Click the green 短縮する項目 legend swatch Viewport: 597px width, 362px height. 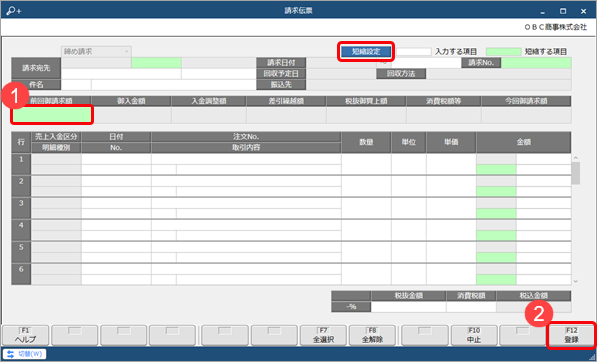504,51
